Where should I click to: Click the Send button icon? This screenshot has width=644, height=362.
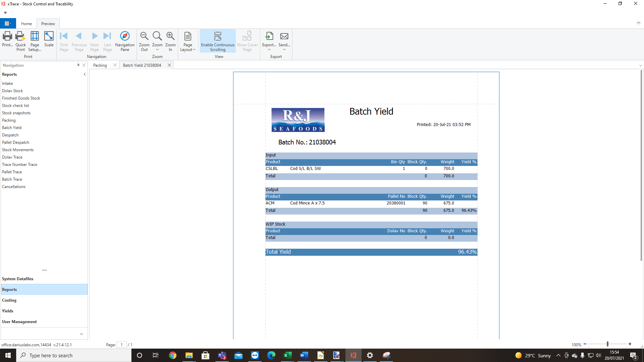tap(284, 36)
